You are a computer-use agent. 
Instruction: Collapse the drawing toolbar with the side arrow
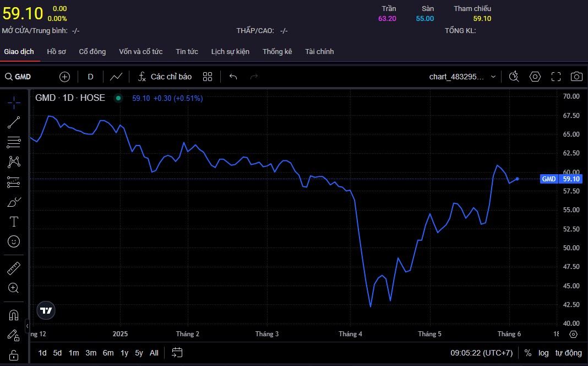pyautogui.click(x=27, y=326)
